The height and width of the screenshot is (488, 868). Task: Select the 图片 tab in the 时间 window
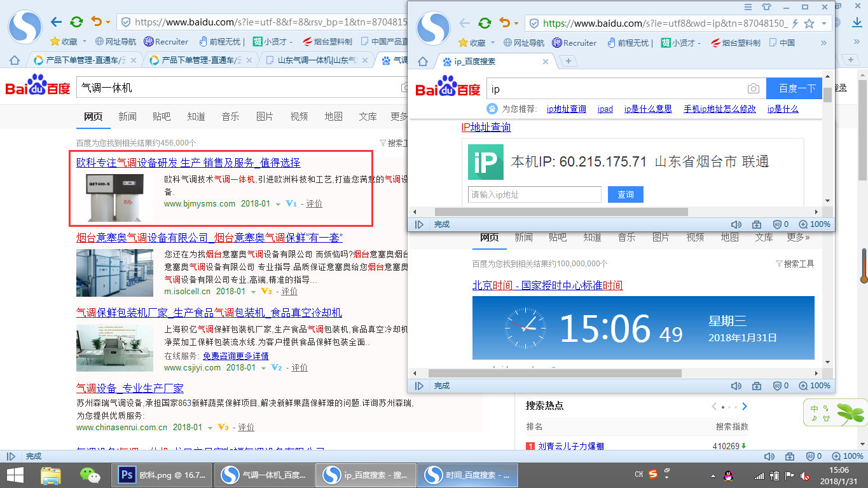(x=661, y=237)
